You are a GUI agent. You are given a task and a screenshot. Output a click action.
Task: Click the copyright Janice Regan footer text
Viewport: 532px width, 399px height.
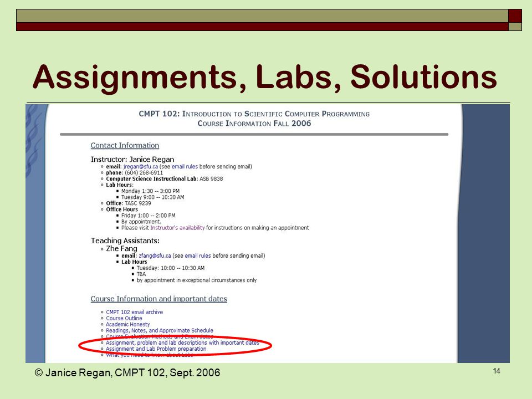[x=127, y=372]
